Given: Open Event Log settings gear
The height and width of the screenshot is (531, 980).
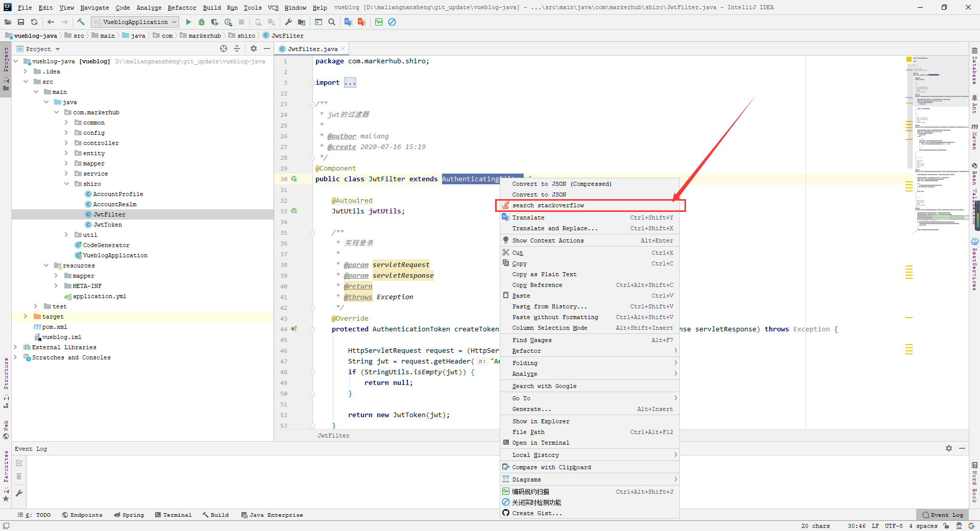Looking at the screenshot, I should (949, 448).
